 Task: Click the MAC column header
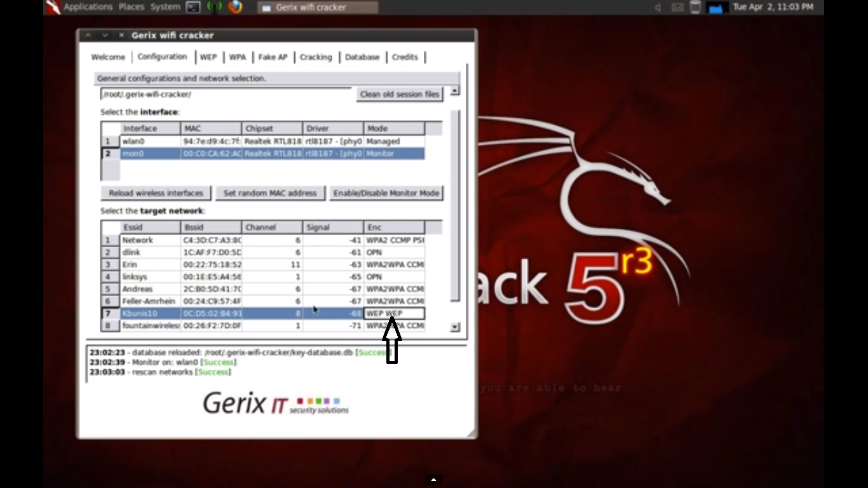[211, 128]
